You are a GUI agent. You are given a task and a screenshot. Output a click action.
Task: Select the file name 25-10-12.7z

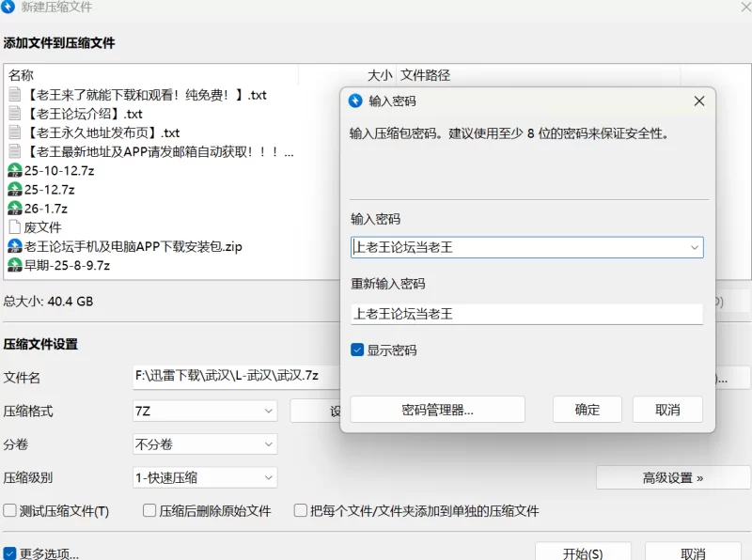[x=59, y=171]
